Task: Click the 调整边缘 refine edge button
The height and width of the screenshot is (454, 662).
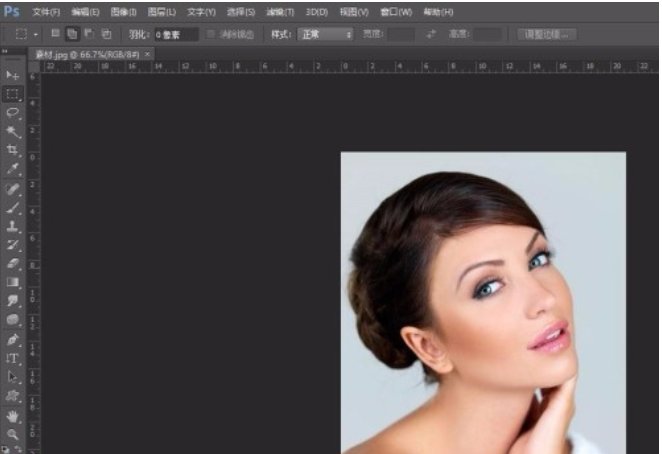Action: click(x=547, y=34)
